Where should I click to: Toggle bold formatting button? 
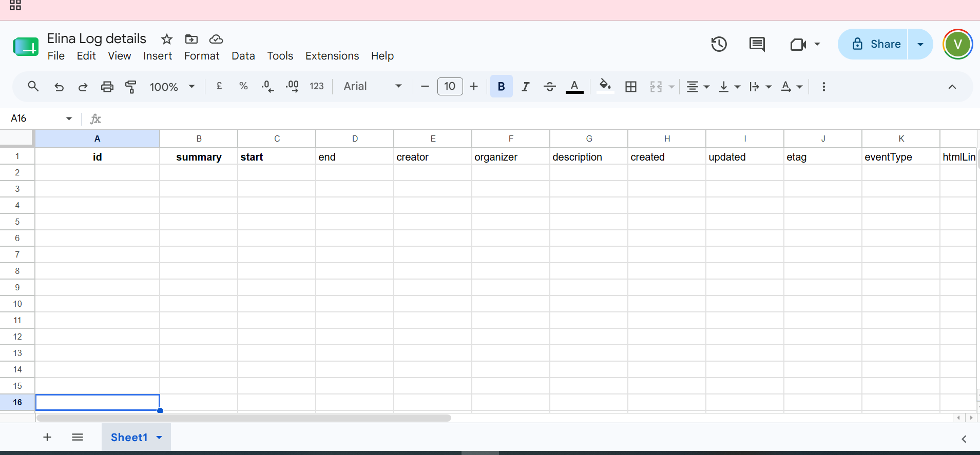[502, 87]
